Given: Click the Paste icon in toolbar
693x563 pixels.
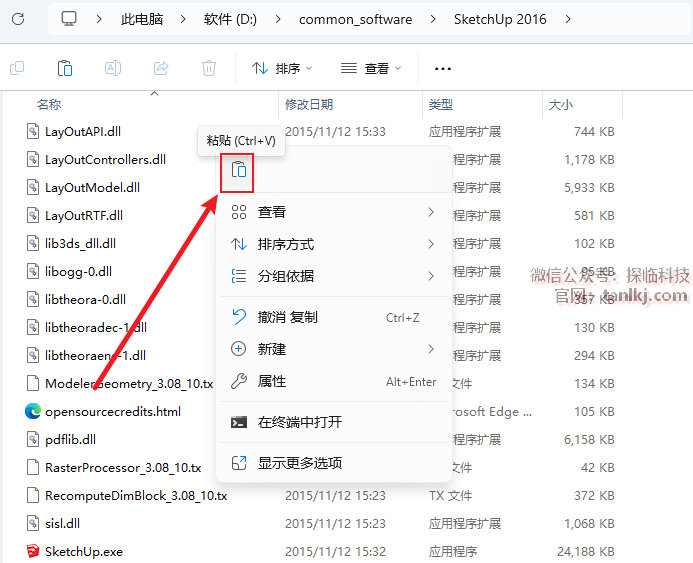Looking at the screenshot, I should click(x=65, y=68).
